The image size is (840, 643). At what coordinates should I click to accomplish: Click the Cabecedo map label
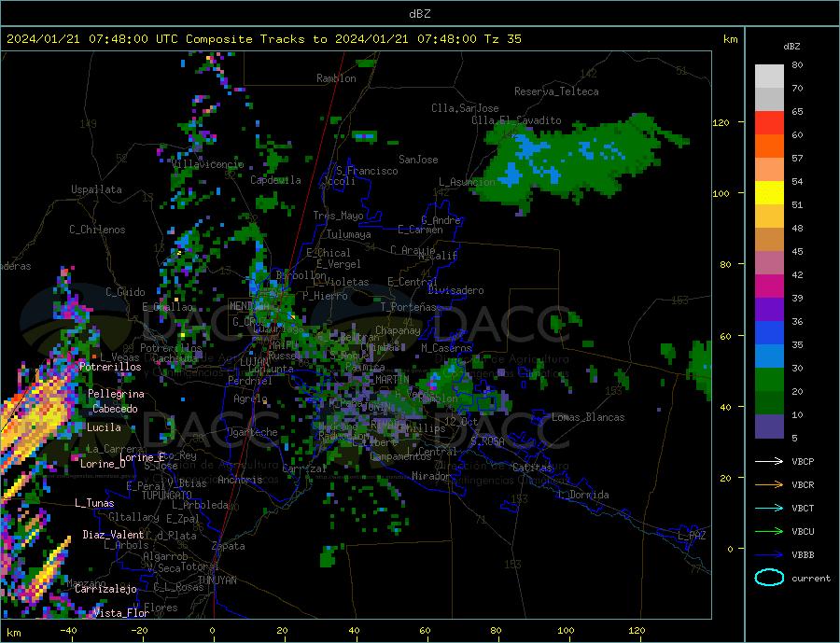coord(115,409)
